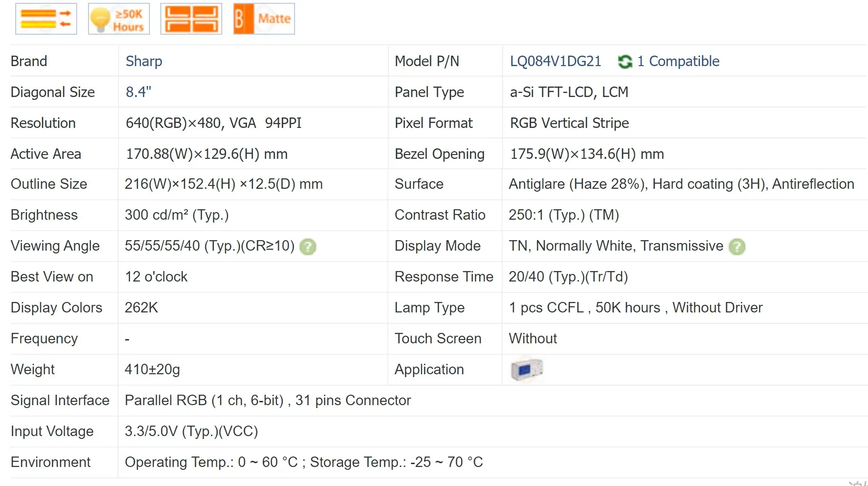Click the Brand row label

pos(29,61)
